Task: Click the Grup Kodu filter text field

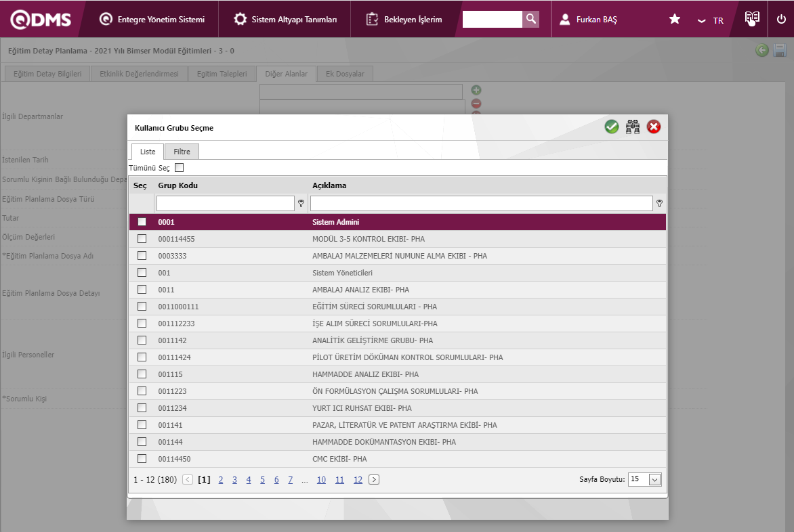Action: (225, 203)
